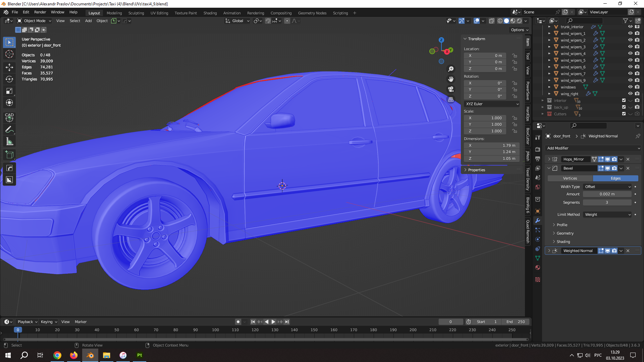Select the Select Box tool
This screenshot has height=362, width=644.
pos(9,42)
